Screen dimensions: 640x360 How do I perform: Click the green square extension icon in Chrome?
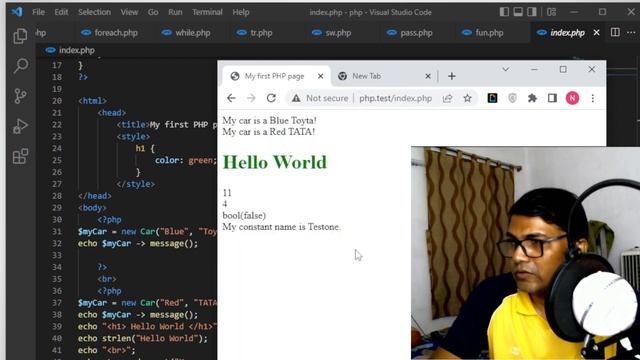pos(492,98)
